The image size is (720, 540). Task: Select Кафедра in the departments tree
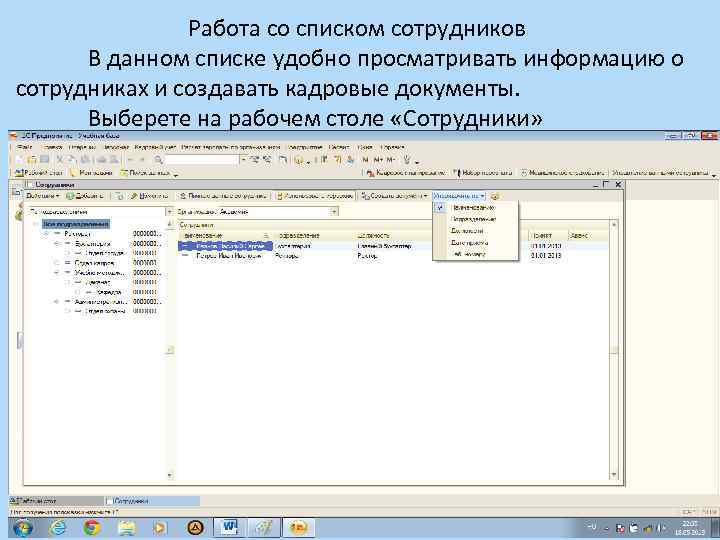tap(110, 292)
